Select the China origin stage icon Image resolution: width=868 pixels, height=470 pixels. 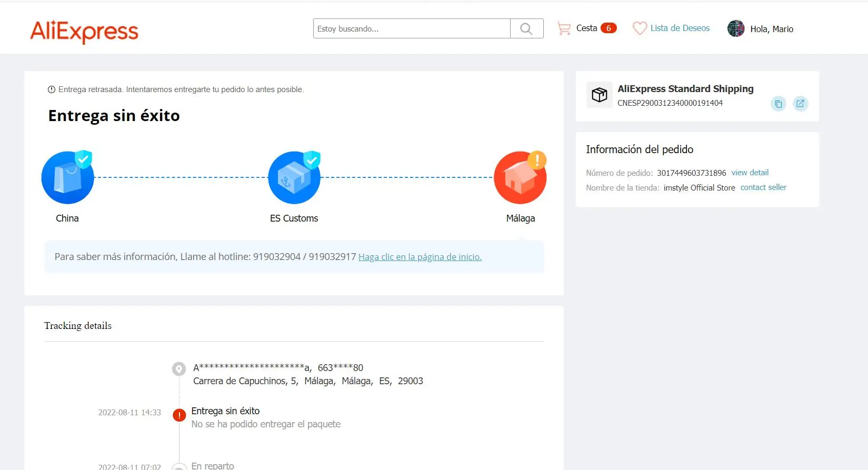(68, 177)
